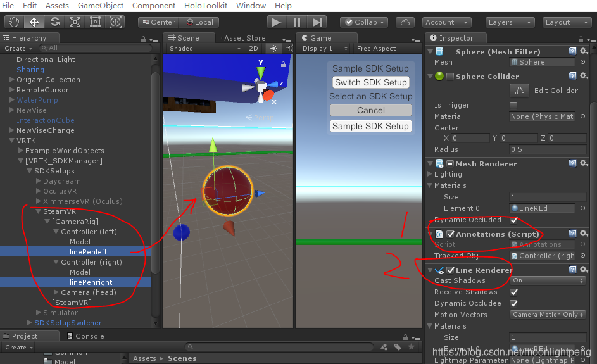Lock the Inspector panel
The width and height of the screenshot is (597, 364).
coord(581,39)
